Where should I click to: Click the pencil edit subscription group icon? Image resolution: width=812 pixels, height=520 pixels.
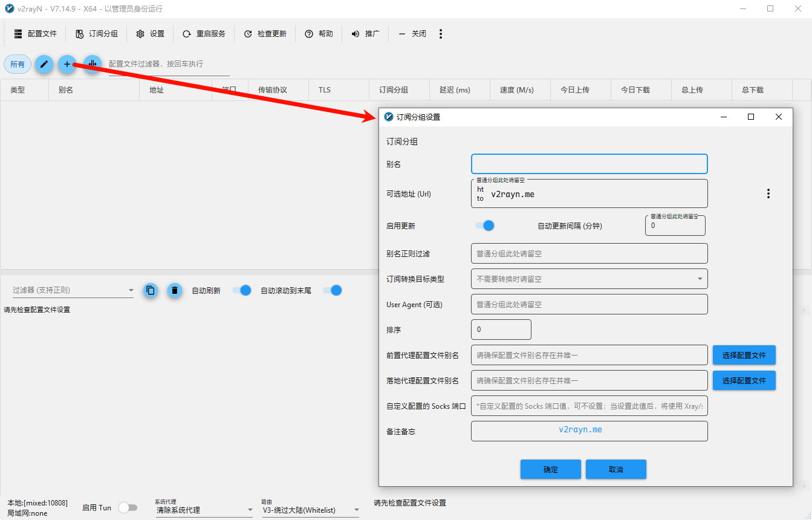point(44,64)
